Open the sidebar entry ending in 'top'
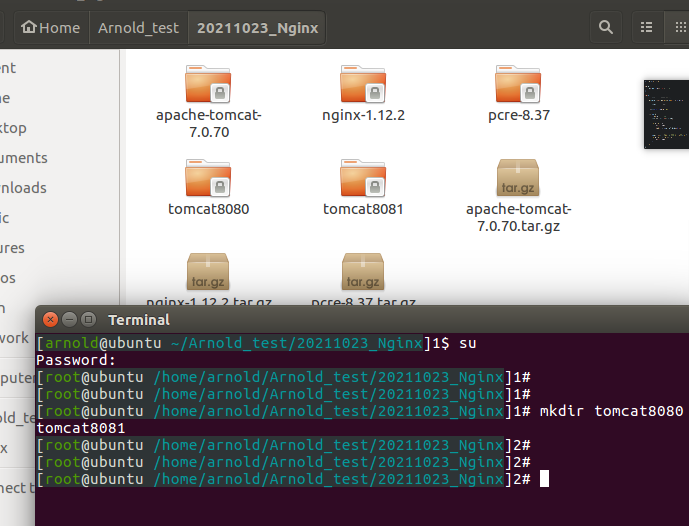This screenshot has width=689, height=526. 13,128
